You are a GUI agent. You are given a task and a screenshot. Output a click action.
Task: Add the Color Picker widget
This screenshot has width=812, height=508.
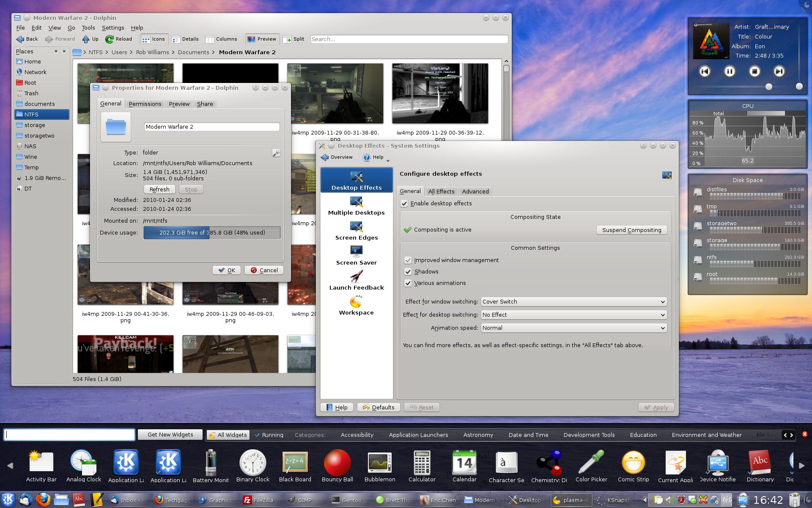tap(591, 466)
